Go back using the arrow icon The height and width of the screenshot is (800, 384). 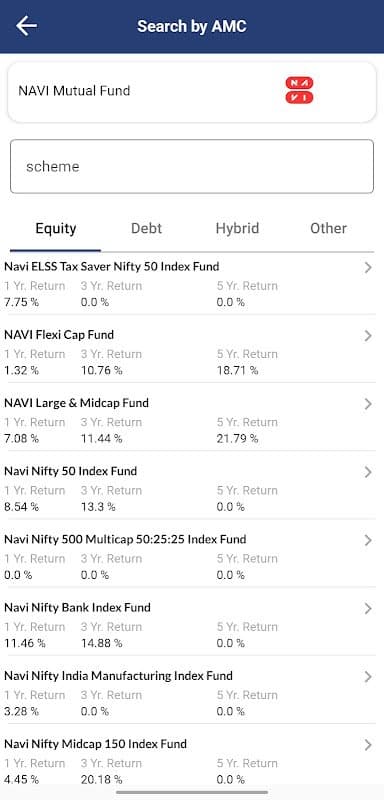[x=26, y=26]
